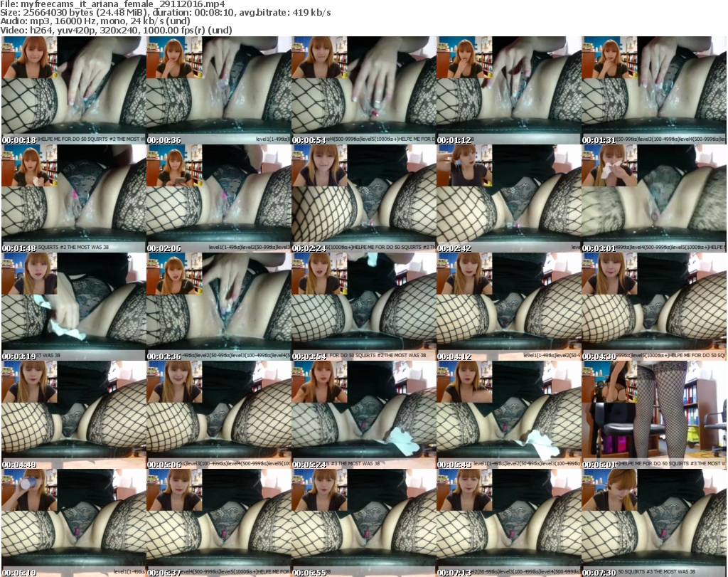Open the thumbnail at 00:00:54
This screenshot has width=728, height=577.
coord(363,90)
